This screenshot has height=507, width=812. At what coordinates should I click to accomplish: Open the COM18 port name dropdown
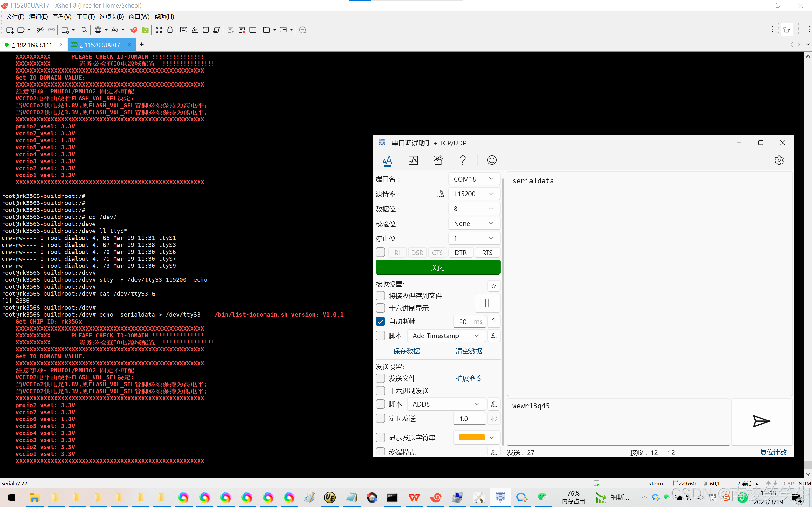click(474, 179)
